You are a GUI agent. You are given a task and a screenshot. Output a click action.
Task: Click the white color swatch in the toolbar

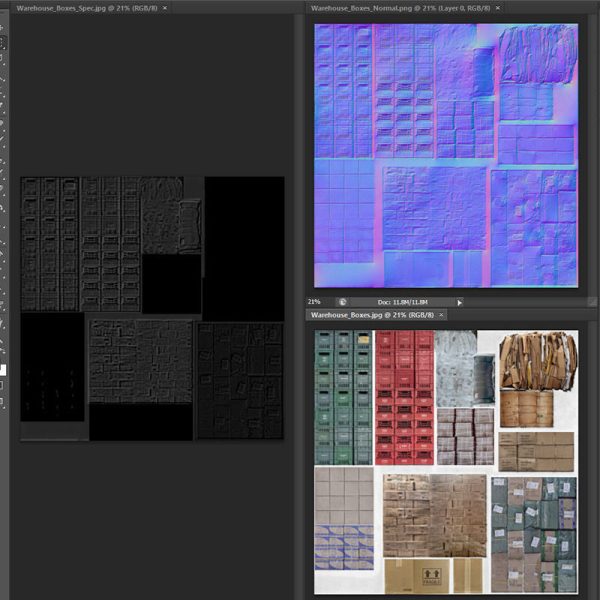[3, 370]
